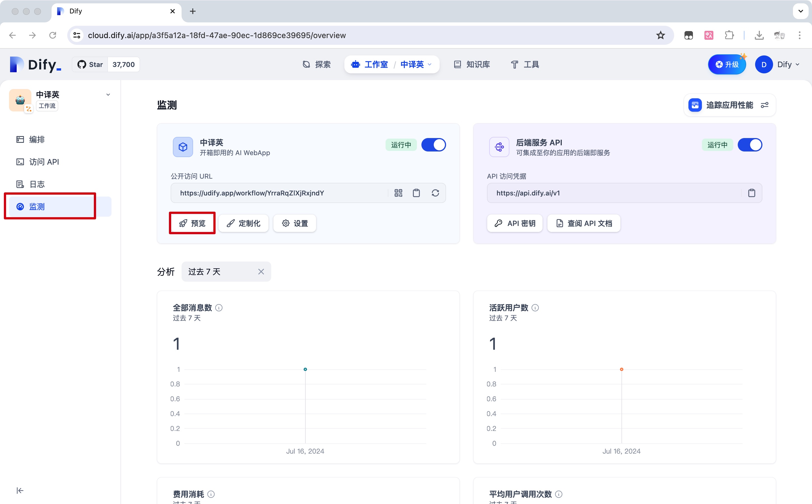Image resolution: width=812 pixels, height=504 pixels.
Task: Click the D user avatar
Action: [x=764, y=64]
